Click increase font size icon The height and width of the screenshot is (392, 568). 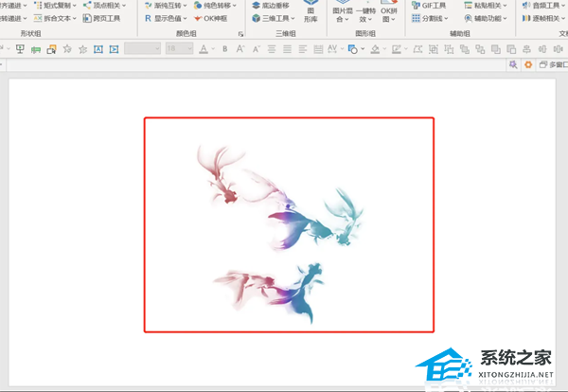(x=240, y=49)
